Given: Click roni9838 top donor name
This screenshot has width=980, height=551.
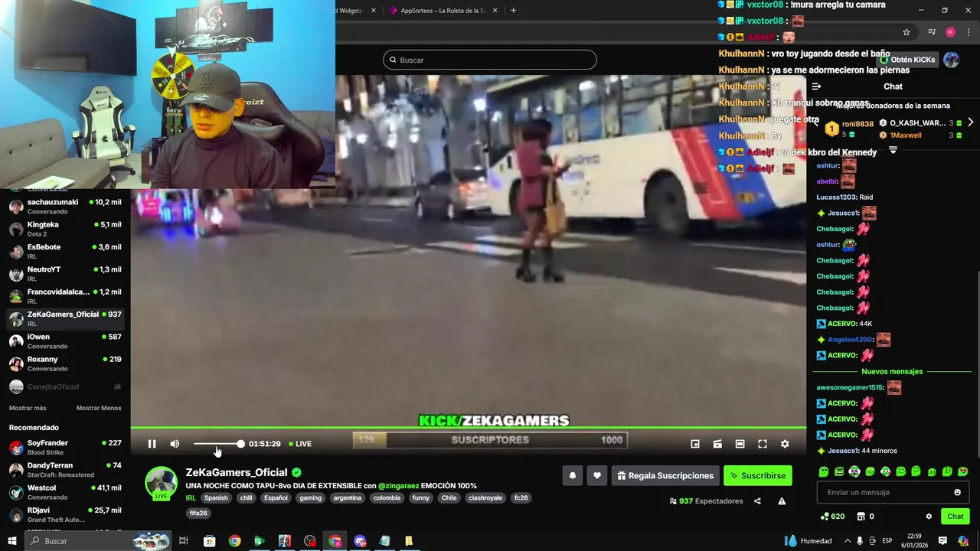Looking at the screenshot, I should pos(857,124).
